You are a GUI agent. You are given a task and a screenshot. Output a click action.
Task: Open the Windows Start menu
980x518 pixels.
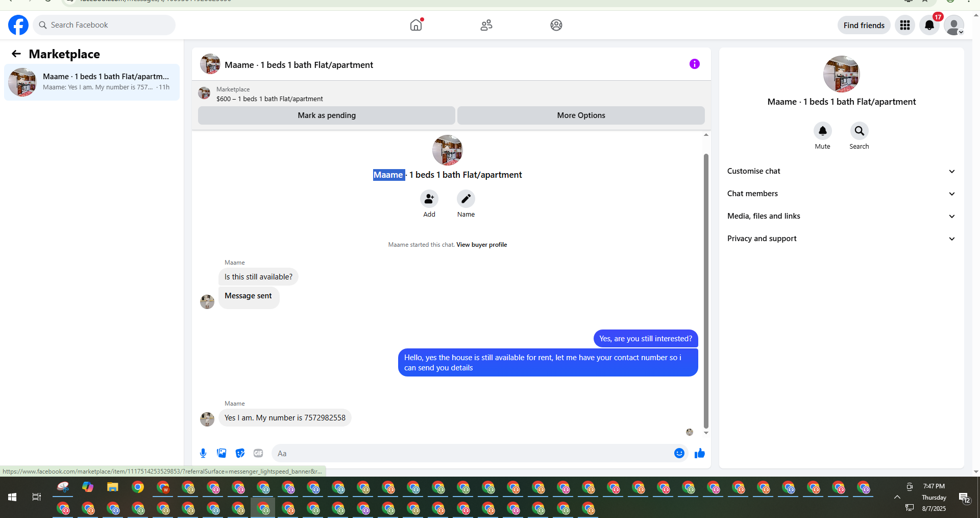(x=12, y=497)
